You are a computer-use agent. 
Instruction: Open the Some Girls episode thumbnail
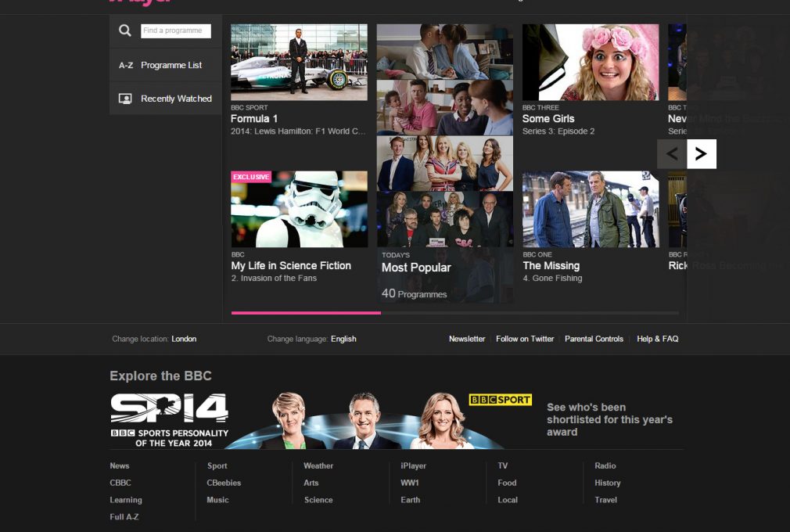click(591, 62)
